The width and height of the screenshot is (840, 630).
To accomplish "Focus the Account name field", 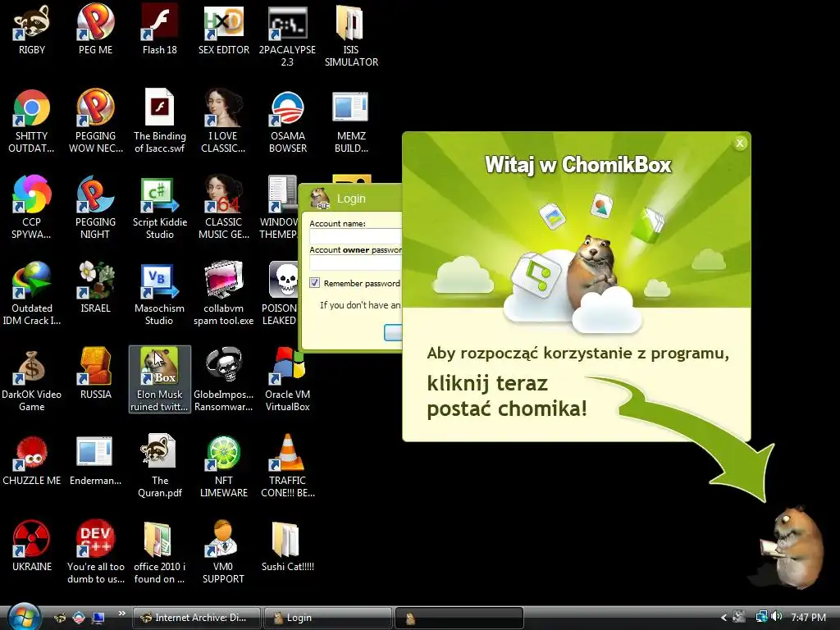I will [x=356, y=236].
